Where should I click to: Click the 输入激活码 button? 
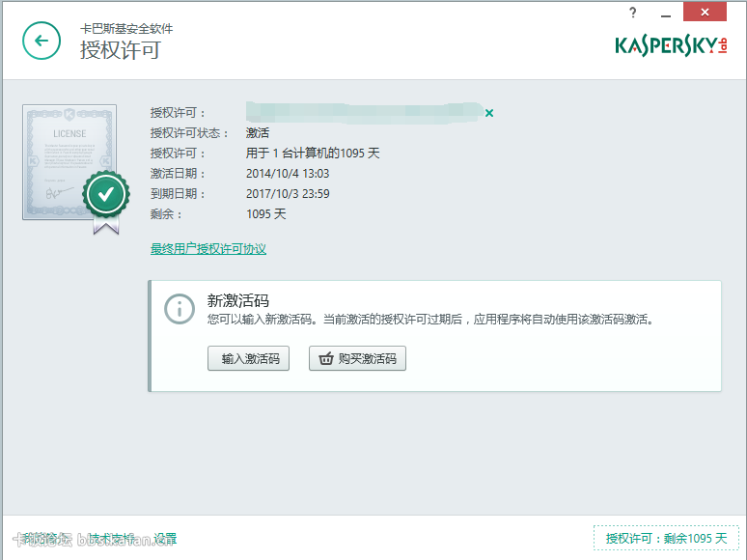249,358
